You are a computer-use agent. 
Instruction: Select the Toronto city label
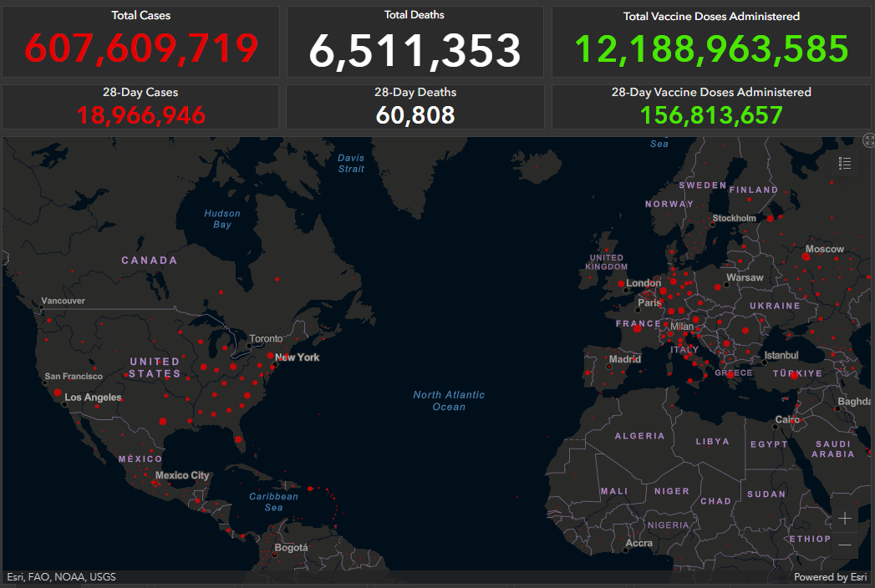coord(266,339)
